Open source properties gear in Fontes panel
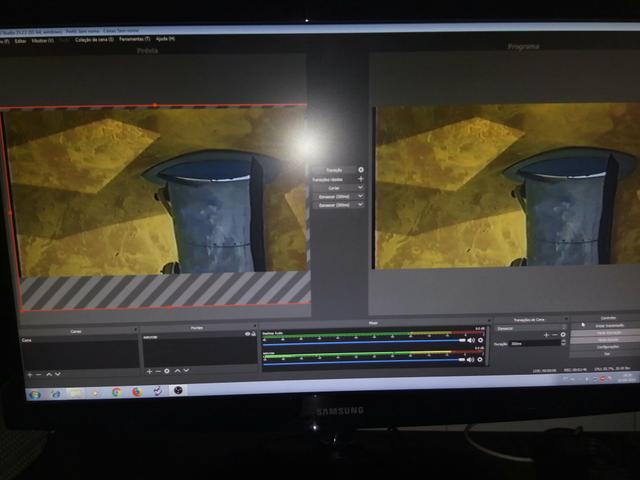The height and width of the screenshot is (480, 640). 167,371
